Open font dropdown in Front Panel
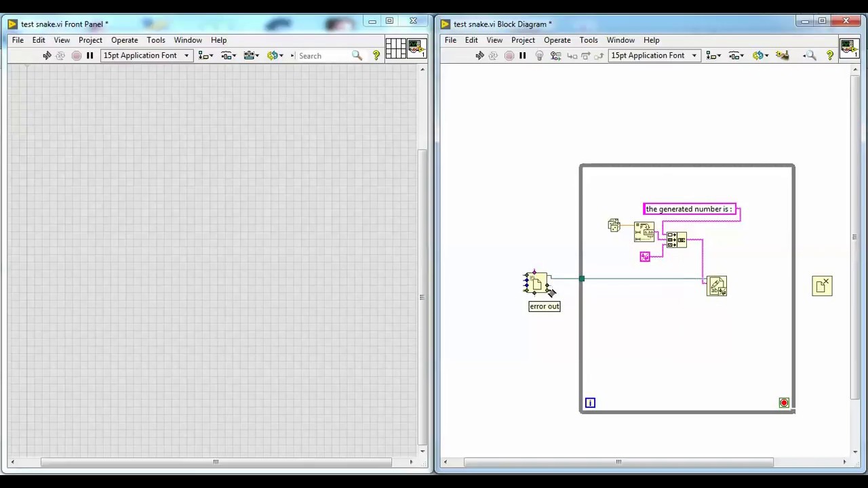The height and width of the screenshot is (488, 868). click(146, 56)
